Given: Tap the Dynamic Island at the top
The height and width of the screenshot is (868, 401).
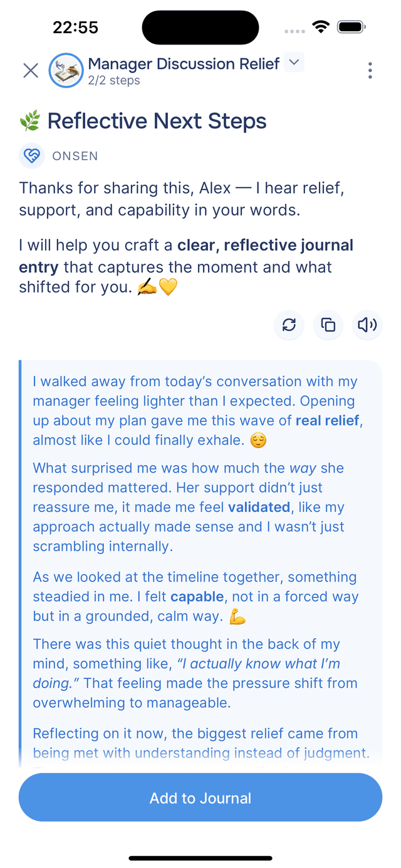Looking at the screenshot, I should (200, 27).
